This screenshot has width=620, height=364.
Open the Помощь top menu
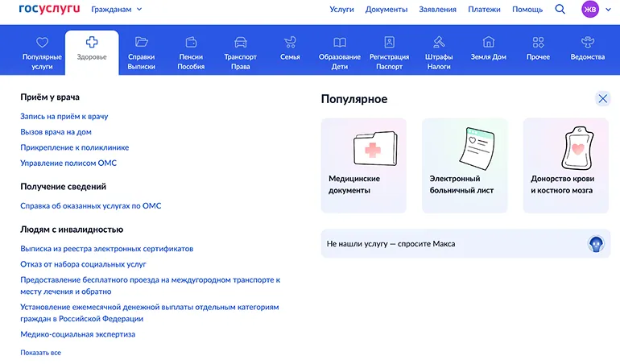tap(527, 10)
